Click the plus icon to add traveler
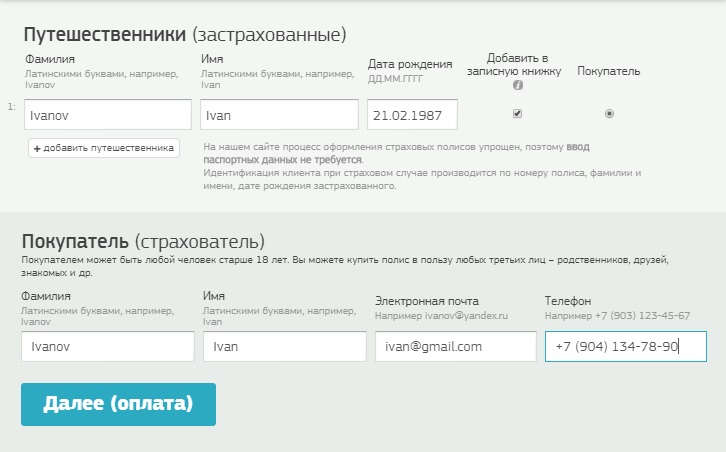This screenshot has height=452, width=726. (x=38, y=148)
